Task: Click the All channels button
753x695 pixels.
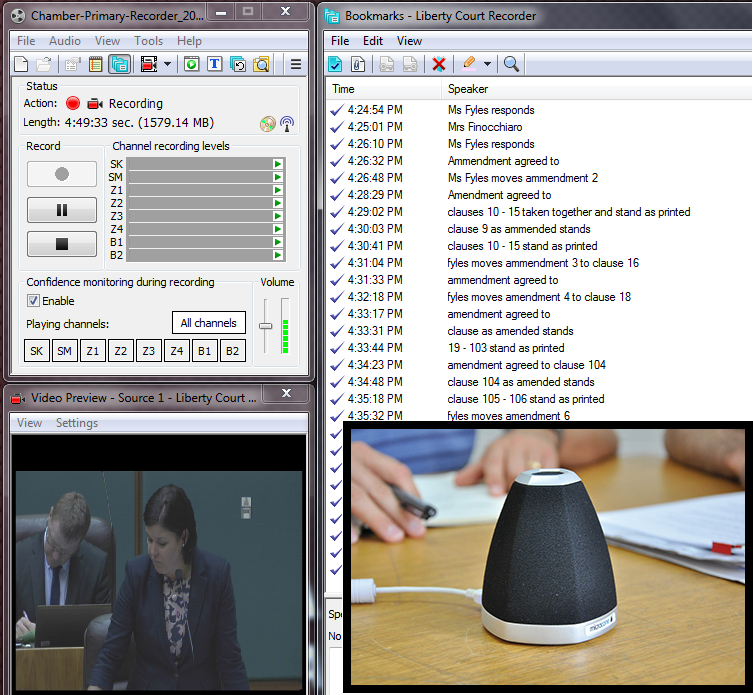Action: [x=209, y=323]
